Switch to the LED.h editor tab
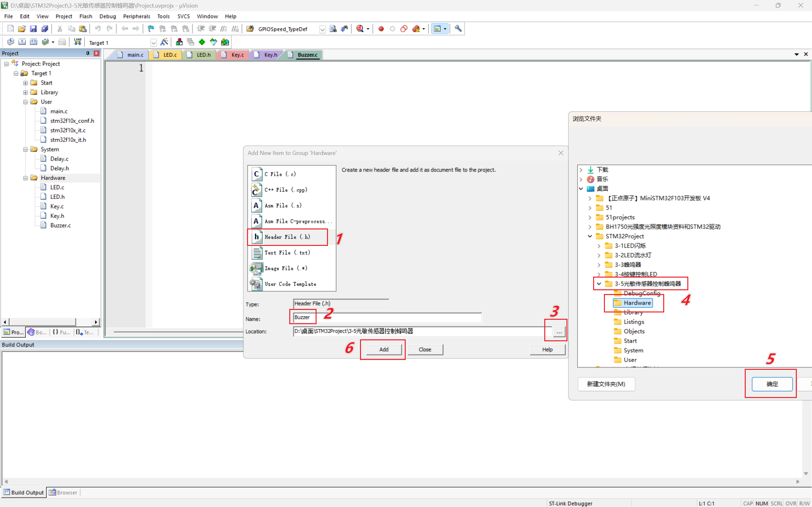 203,55
